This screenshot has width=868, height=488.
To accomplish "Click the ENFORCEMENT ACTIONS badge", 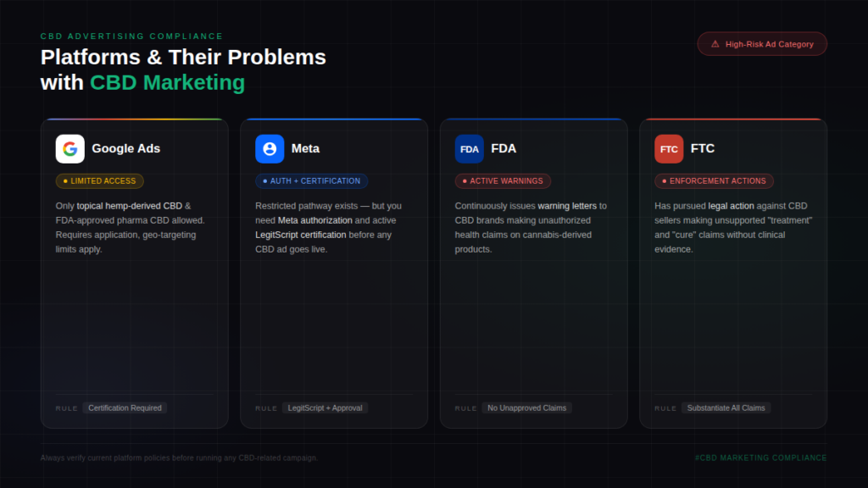I will pos(714,181).
